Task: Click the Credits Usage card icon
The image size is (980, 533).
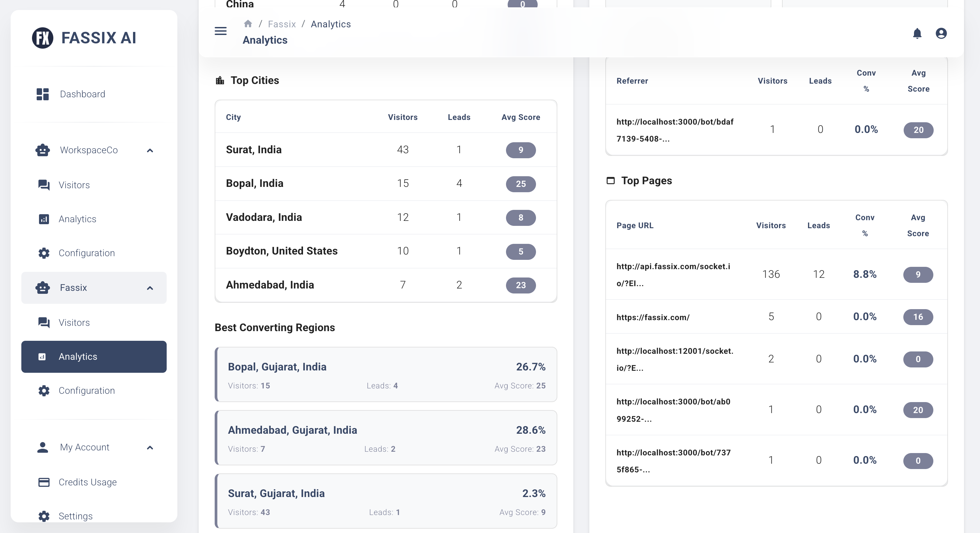Action: [x=44, y=482]
